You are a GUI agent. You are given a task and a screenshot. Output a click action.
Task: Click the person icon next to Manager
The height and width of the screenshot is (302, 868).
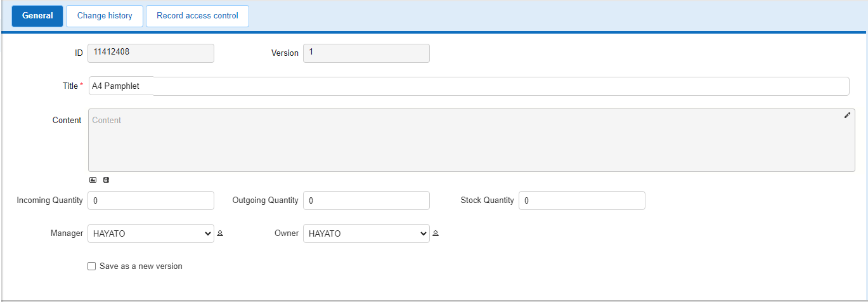[220, 233]
